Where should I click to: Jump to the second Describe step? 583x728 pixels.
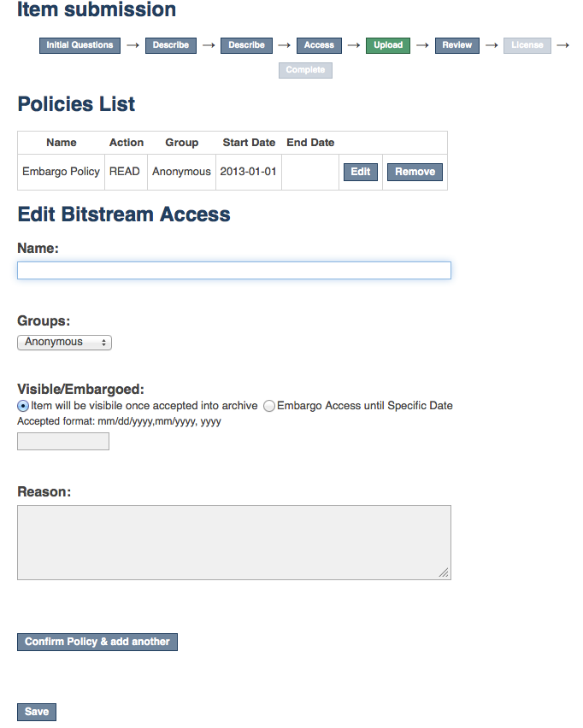point(246,45)
